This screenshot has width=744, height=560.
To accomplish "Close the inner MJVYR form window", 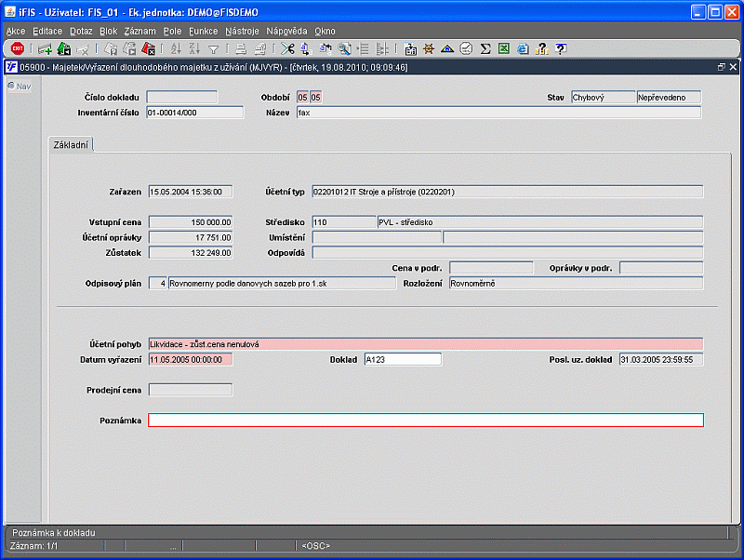I will pos(733,67).
